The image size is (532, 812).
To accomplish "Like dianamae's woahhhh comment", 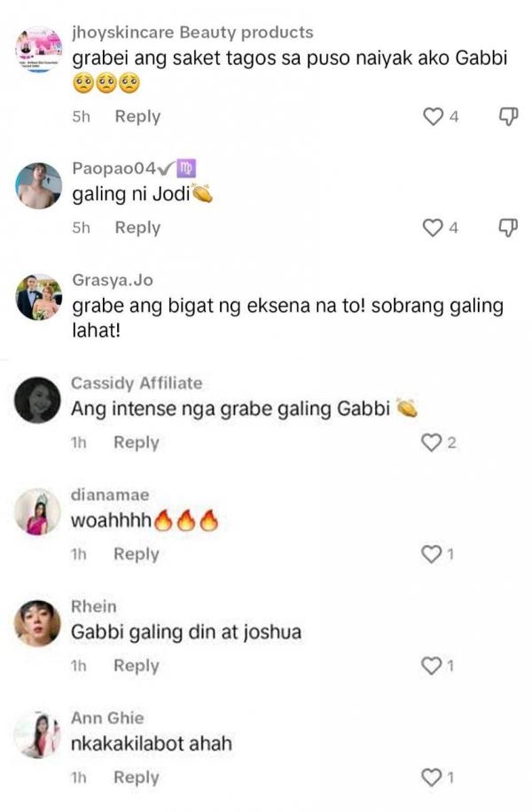I will [x=431, y=554].
